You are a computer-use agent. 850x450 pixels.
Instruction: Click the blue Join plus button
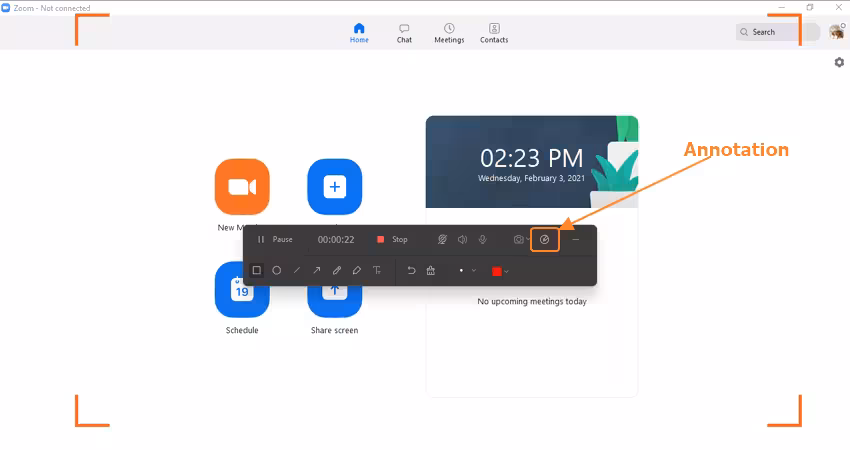[x=334, y=187]
